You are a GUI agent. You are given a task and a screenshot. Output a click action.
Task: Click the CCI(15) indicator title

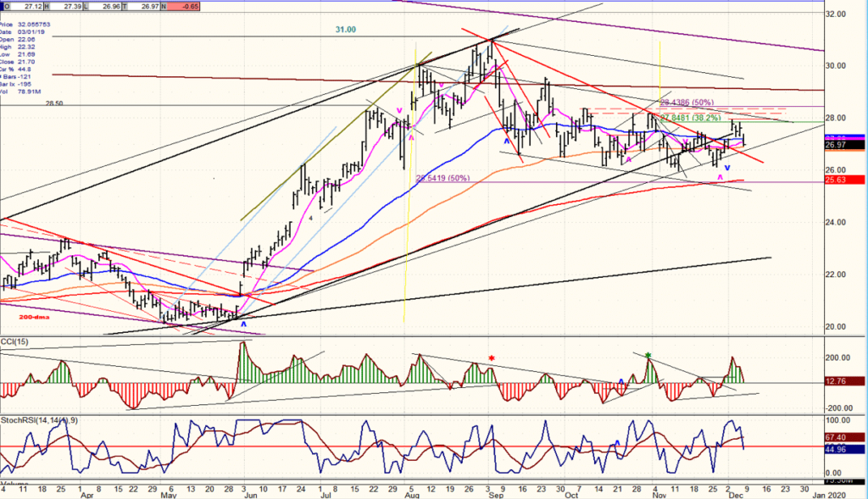click(14, 342)
